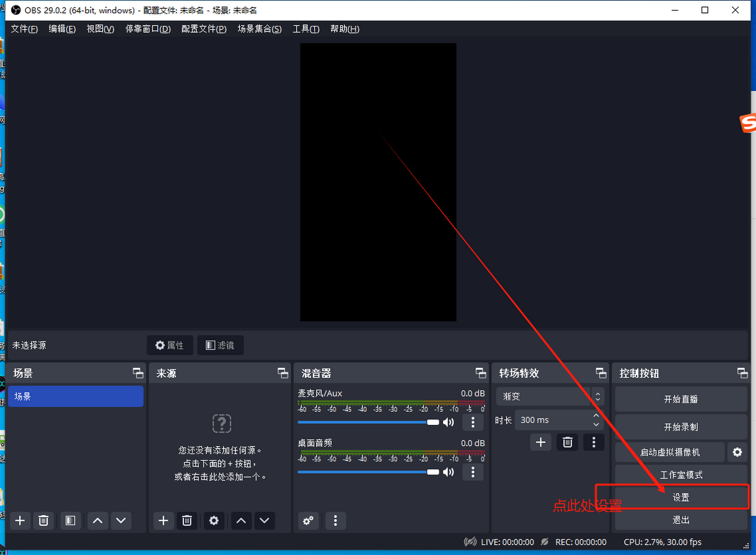Screen dimensions: 756x555
Task: Select the 场景 item in scenes list
Action: tap(76, 396)
